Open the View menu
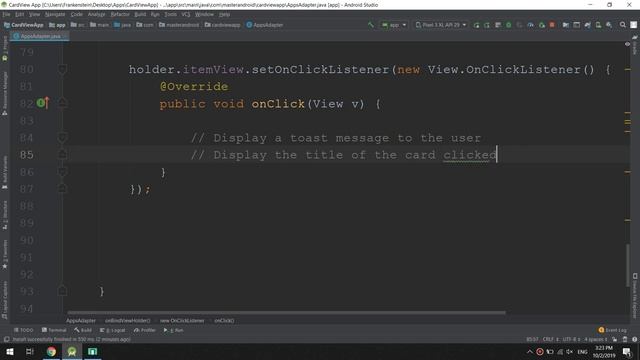 pos(34,14)
